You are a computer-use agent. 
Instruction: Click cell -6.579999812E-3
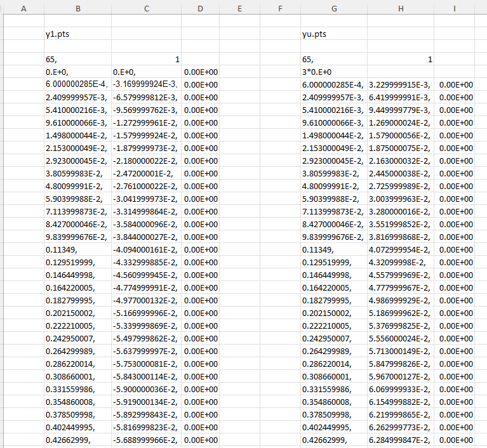tap(147, 97)
